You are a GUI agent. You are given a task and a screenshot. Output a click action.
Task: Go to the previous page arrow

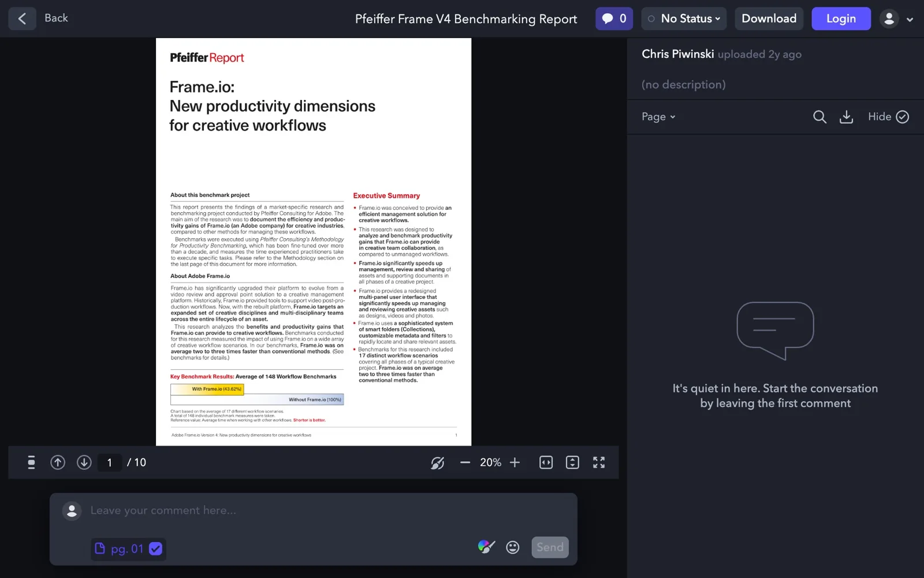click(58, 462)
